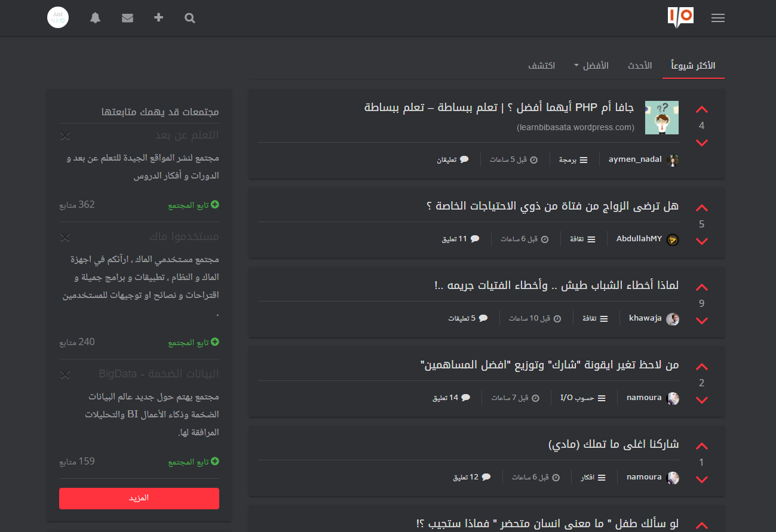This screenshot has width=776, height=532.
Task: Click the Hsoub I/O logo
Action: [680, 17]
